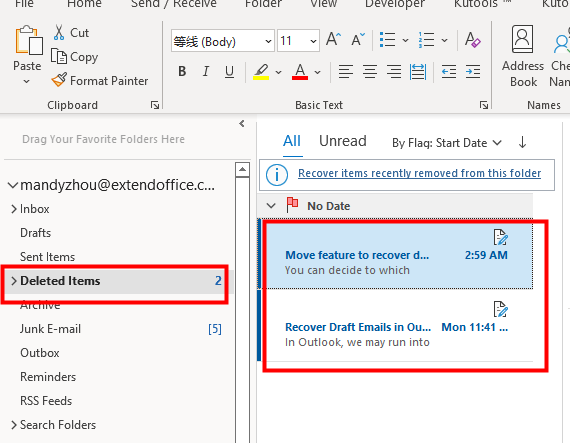Screen dimensions: 570x443
Task: Open the font name dropdown
Action: pos(268,41)
